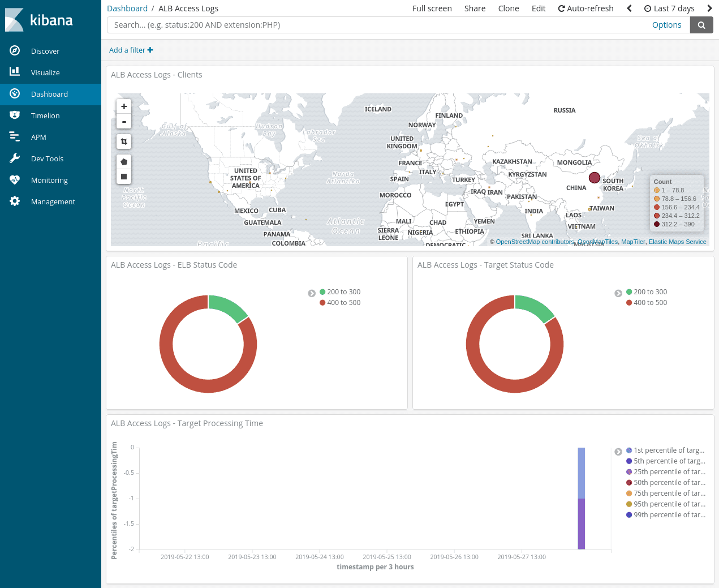The image size is (719, 588).
Task: Toggle 99th percentile legend entry
Action: [666, 515]
